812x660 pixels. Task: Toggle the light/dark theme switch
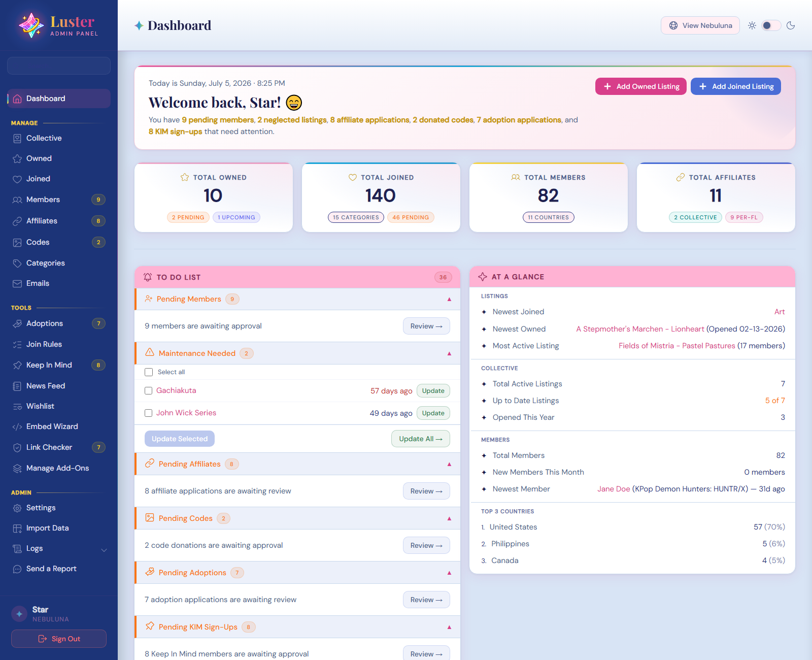[771, 25]
